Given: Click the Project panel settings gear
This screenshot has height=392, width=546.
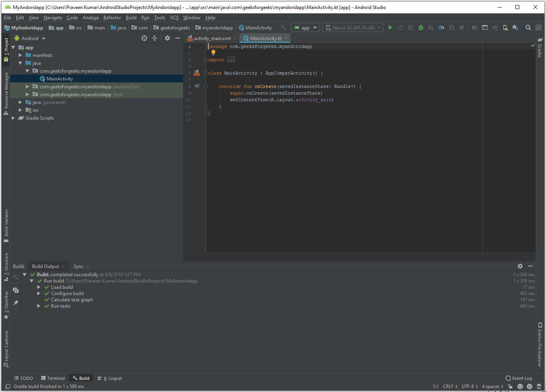Looking at the screenshot, I should [167, 38].
